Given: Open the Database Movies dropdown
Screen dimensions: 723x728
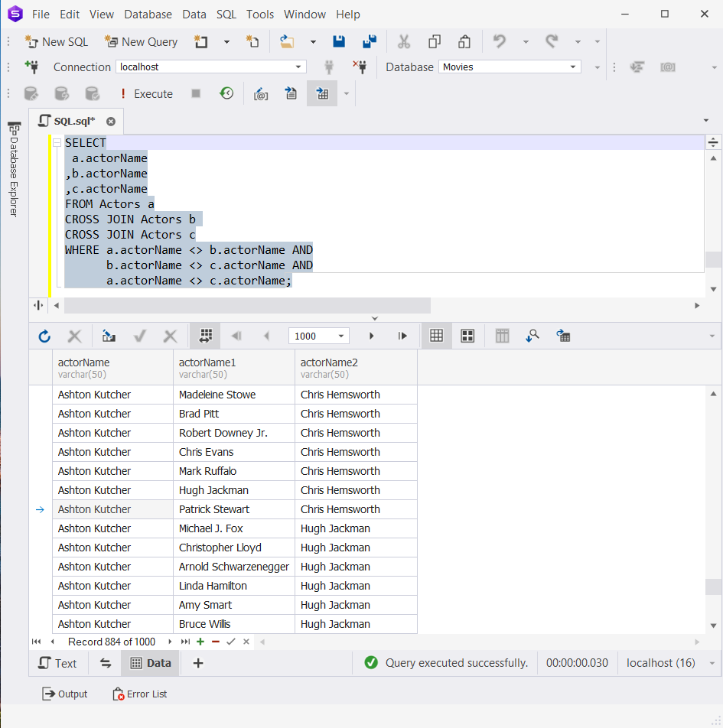Looking at the screenshot, I should pos(573,67).
